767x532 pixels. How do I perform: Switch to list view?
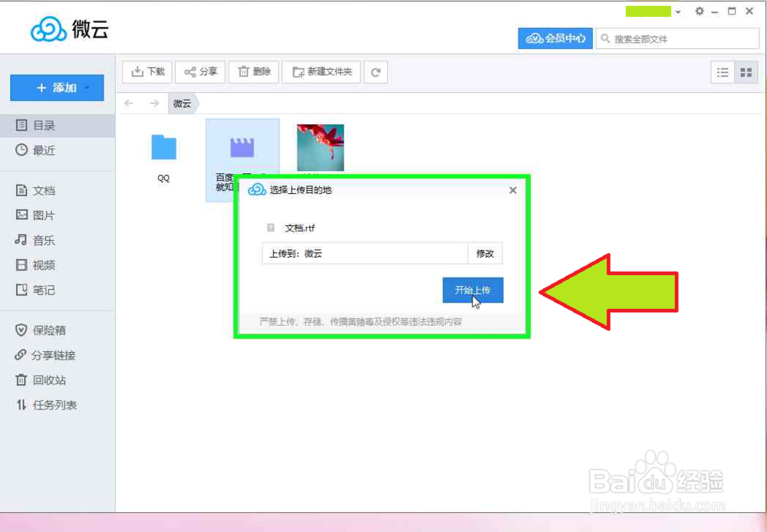723,73
